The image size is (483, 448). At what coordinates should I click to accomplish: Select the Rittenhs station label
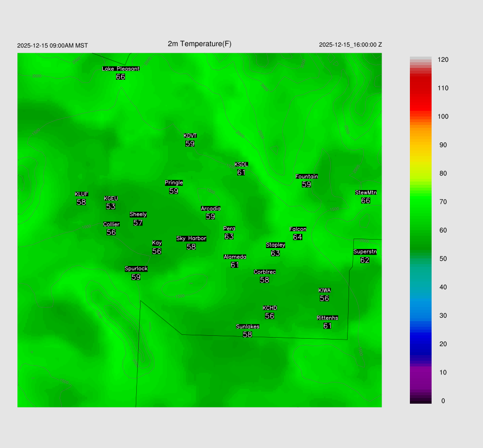327,318
